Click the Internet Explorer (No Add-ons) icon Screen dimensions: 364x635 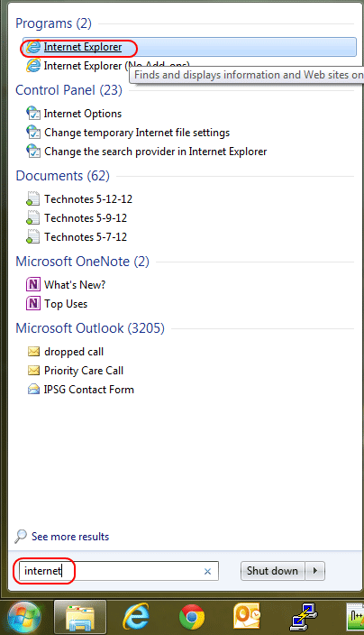point(33,66)
